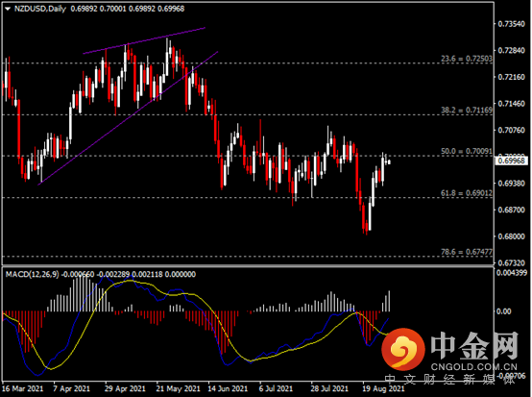The width and height of the screenshot is (532, 397).
Task: Select the 50.0 = 0.70091 Fibonacci level
Action: [x=467, y=151]
